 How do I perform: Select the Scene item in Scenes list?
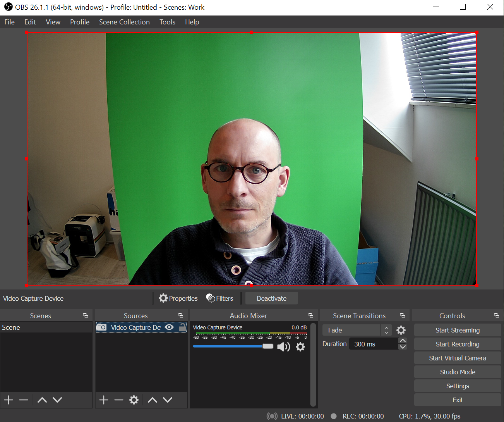[46, 327]
